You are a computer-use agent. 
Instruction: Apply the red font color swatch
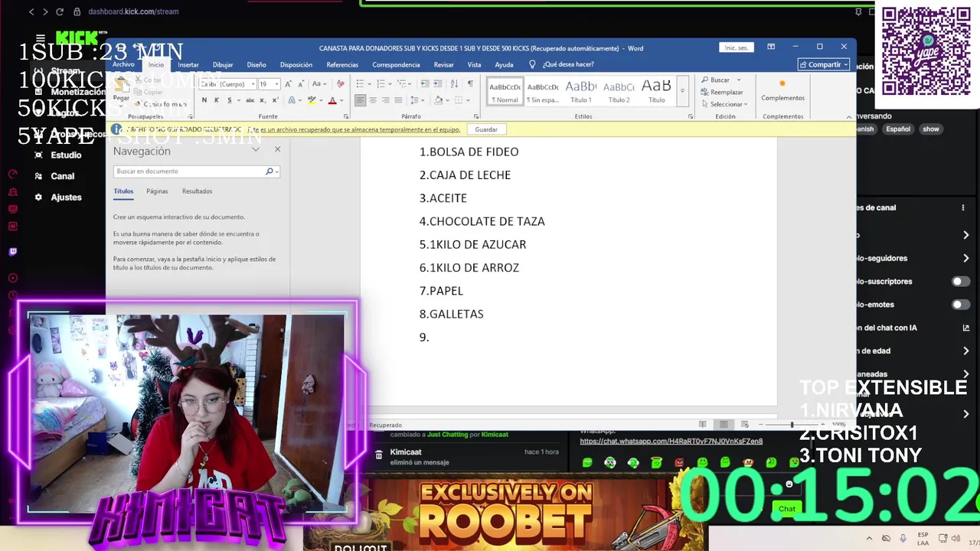332,100
